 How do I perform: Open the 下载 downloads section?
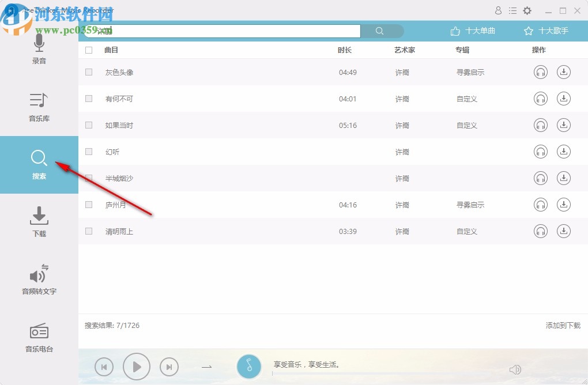point(39,222)
